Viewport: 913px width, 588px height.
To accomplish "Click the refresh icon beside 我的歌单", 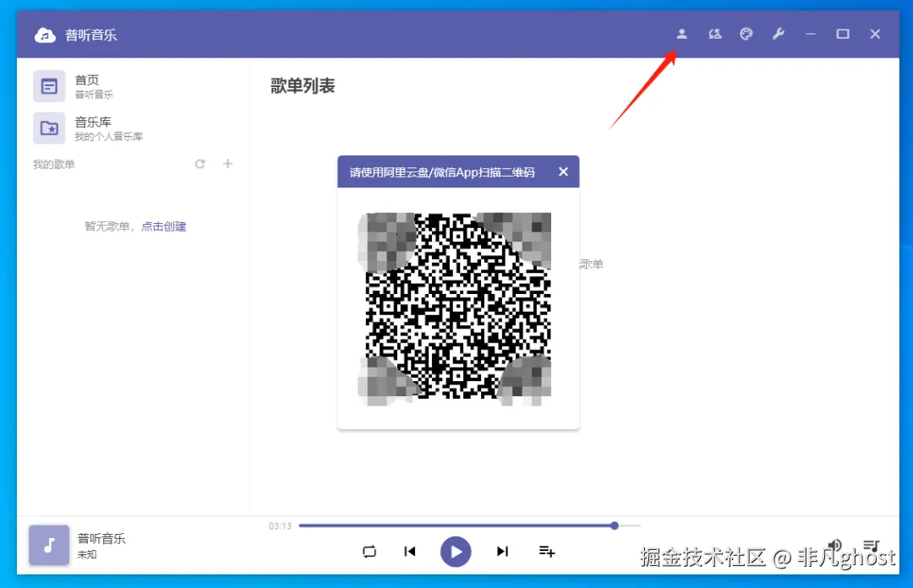I will pyautogui.click(x=200, y=164).
